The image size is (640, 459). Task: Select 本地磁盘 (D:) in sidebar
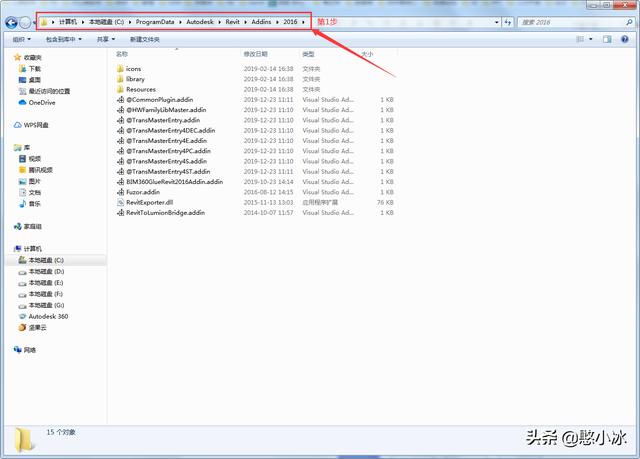(46, 271)
